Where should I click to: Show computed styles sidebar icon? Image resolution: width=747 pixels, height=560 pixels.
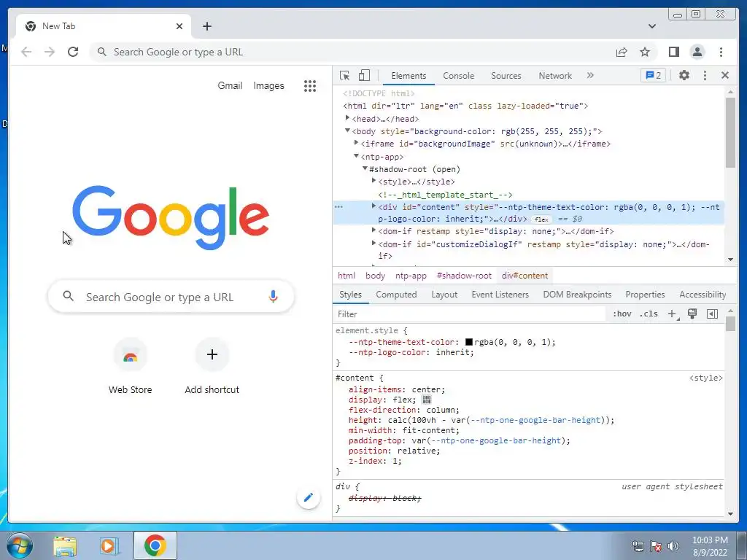tap(712, 314)
